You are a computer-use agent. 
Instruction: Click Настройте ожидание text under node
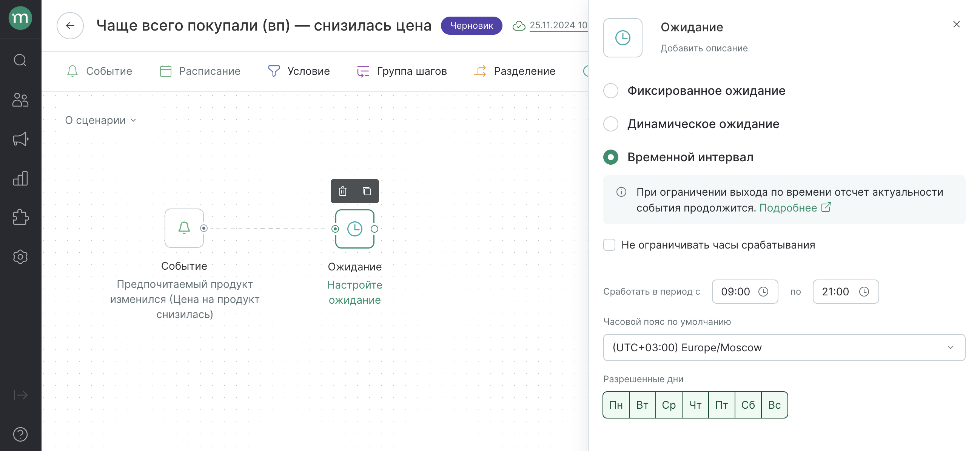click(354, 292)
